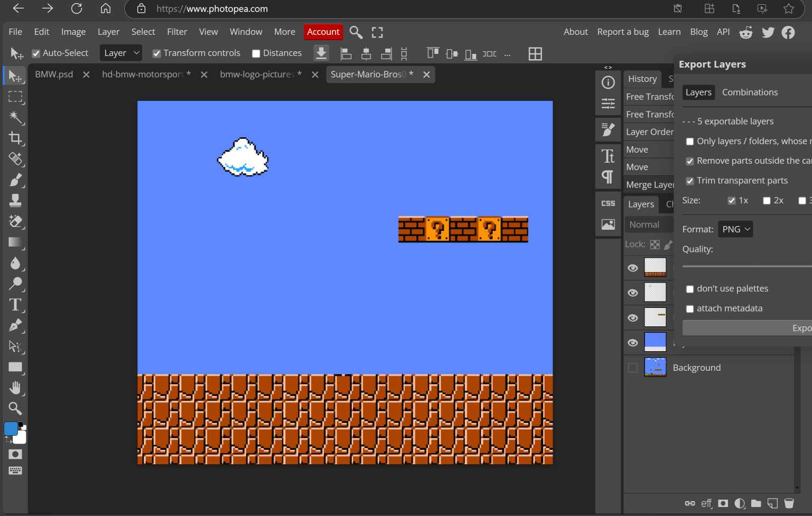Viewport: 812px width, 516px height.
Task: Enable 'Only layers / folders' checkbox
Action: (689, 142)
